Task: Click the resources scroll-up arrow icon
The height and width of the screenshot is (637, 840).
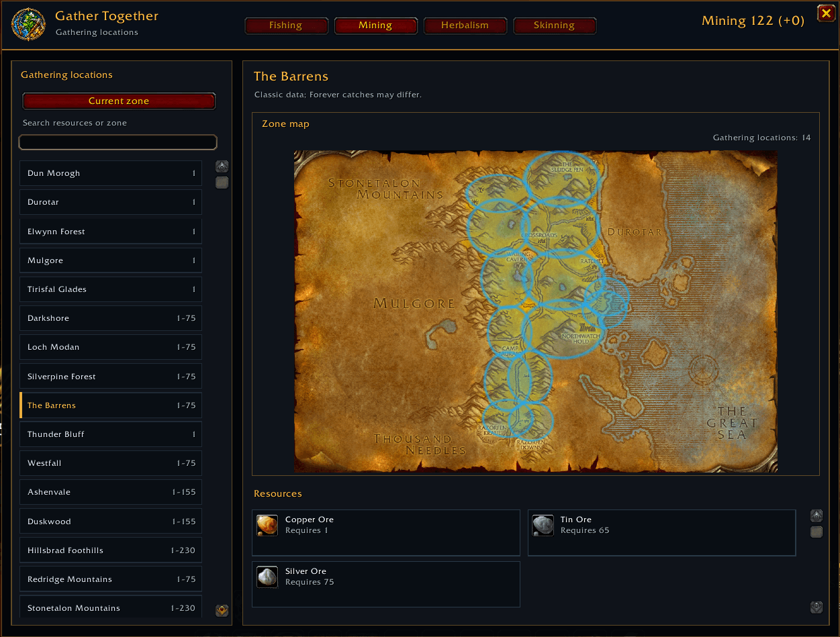Action: [x=816, y=516]
